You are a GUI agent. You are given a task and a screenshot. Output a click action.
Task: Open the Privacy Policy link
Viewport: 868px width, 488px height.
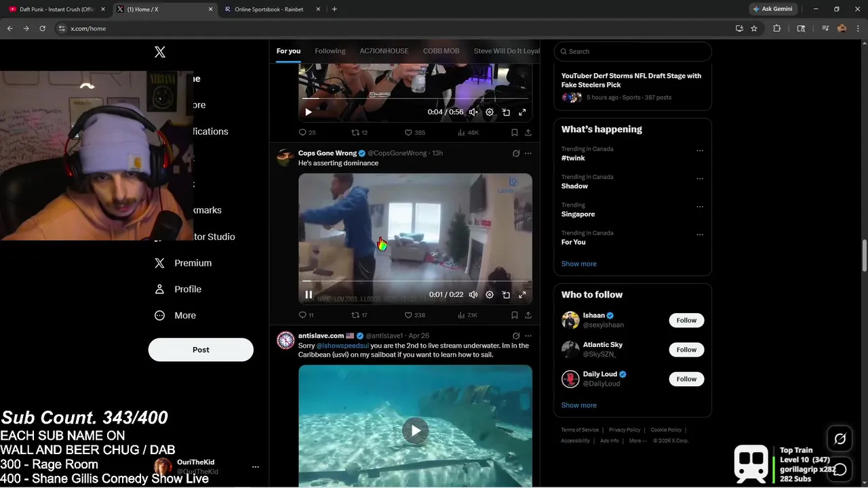625,430
